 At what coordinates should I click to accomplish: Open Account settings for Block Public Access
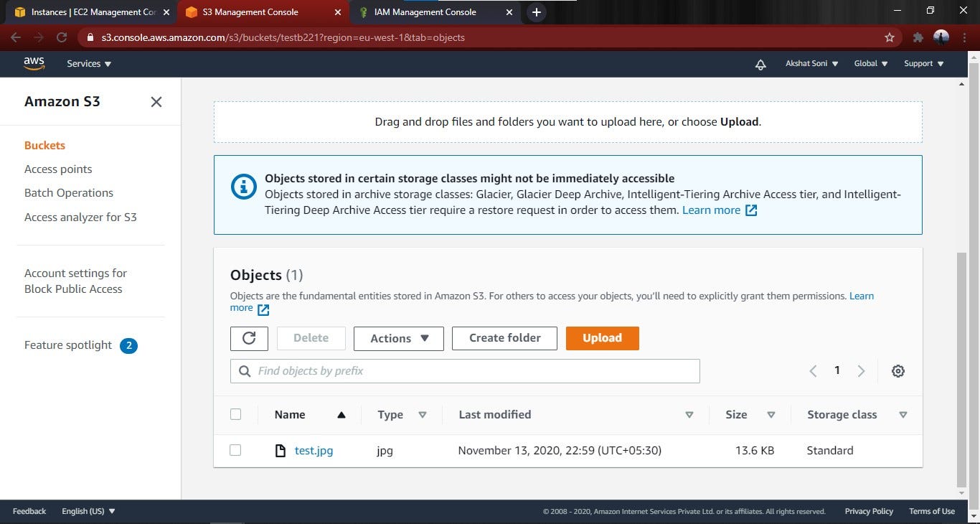(75, 281)
